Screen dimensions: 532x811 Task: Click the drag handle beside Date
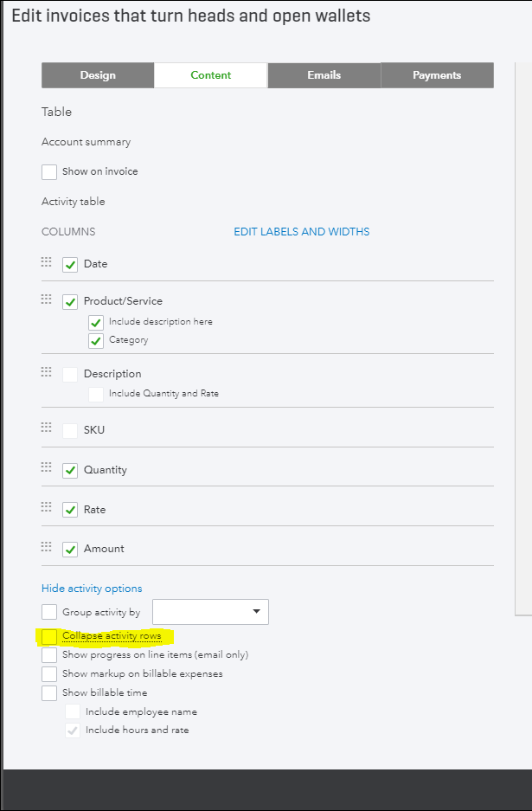click(x=47, y=262)
